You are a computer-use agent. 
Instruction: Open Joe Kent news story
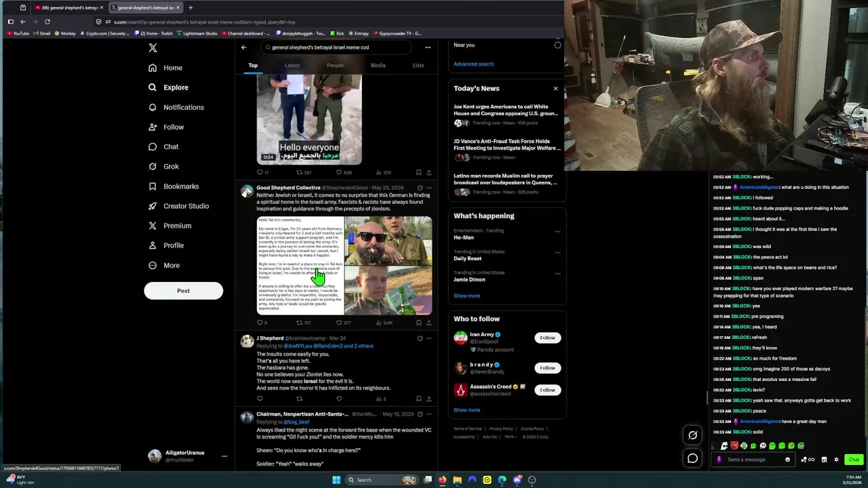click(507, 115)
